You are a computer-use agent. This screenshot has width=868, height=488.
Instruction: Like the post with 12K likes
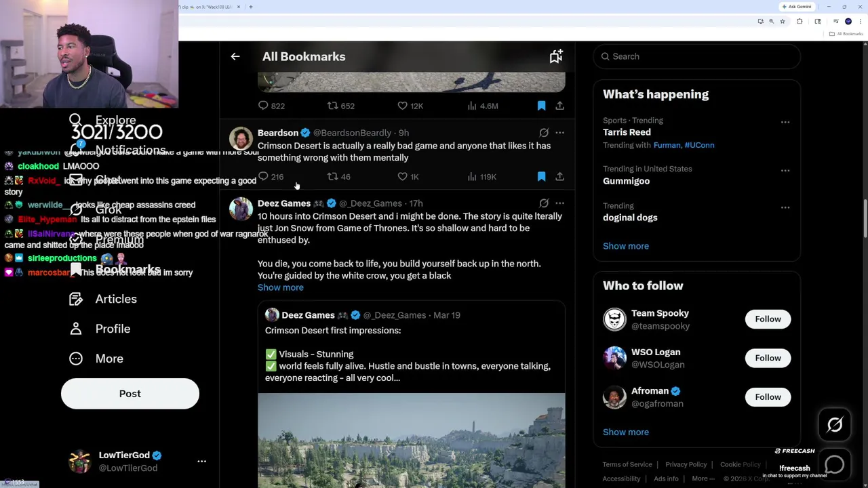[410, 106]
